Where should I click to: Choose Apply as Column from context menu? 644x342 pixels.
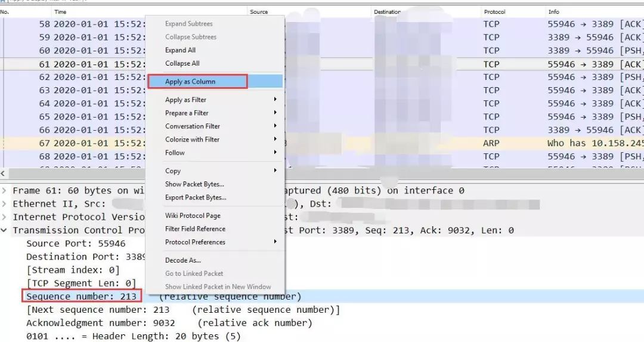215,81
